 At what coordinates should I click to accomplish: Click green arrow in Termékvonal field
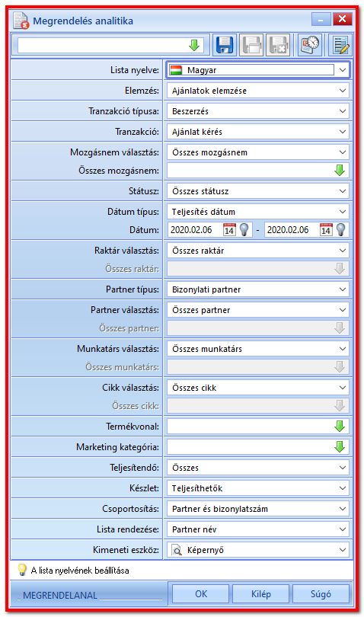coord(339,426)
